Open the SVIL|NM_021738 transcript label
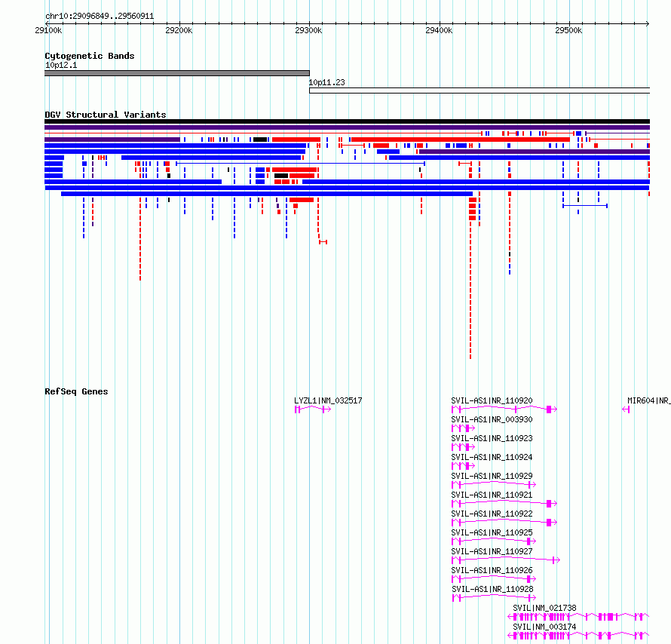 coord(544,608)
